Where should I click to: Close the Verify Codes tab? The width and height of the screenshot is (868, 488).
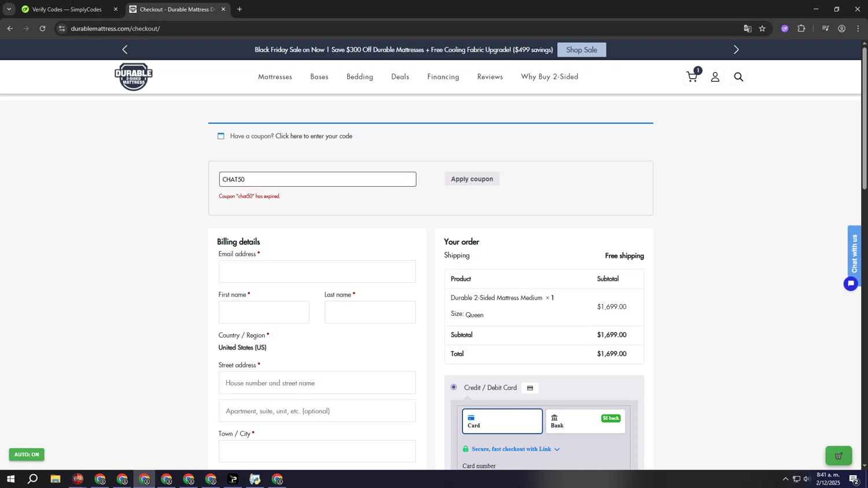116,9
